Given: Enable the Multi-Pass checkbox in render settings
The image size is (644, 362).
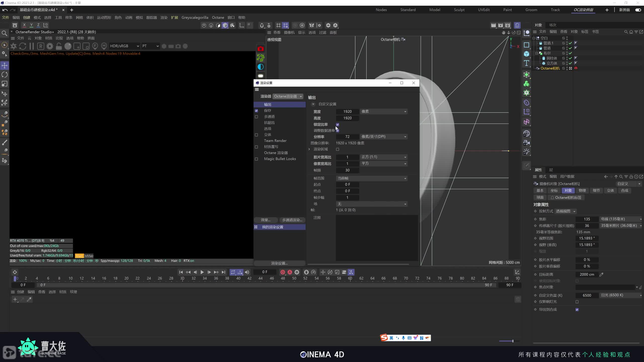Looking at the screenshot, I should 256,117.
